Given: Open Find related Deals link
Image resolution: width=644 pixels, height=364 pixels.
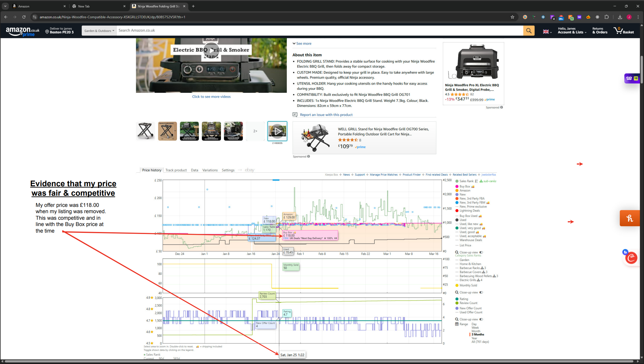Looking at the screenshot, I should (x=436, y=175).
